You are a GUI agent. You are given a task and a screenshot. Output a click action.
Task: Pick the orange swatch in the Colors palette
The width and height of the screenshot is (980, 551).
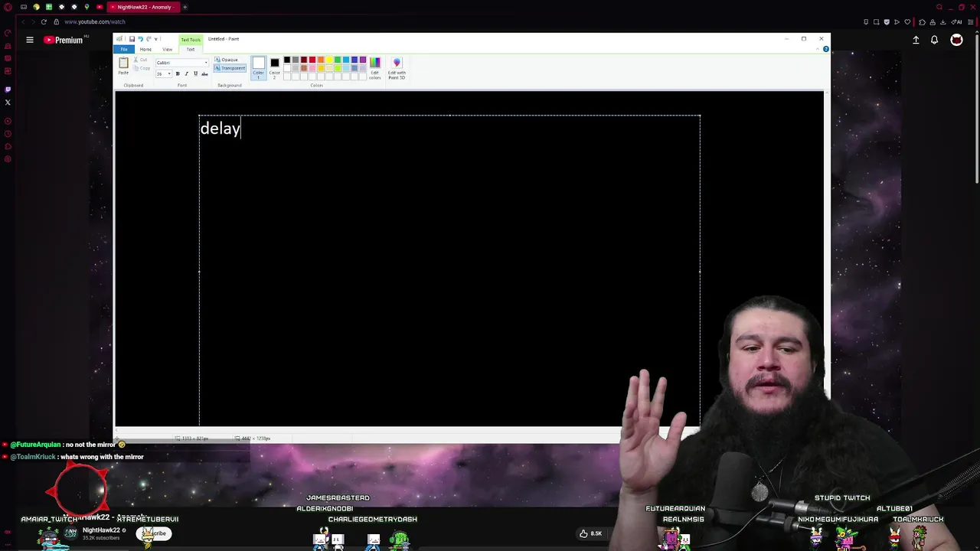coord(321,60)
